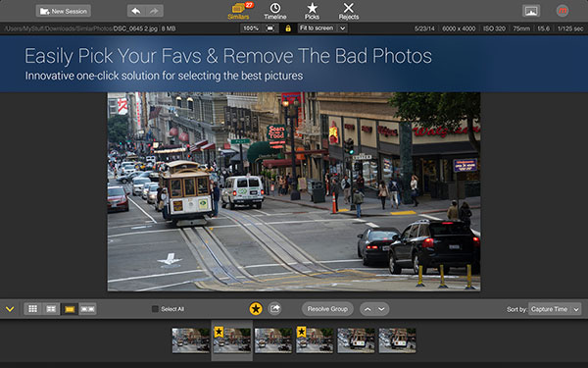Toggle the yellow zoom lock icon
The image size is (588, 368).
pos(288,28)
